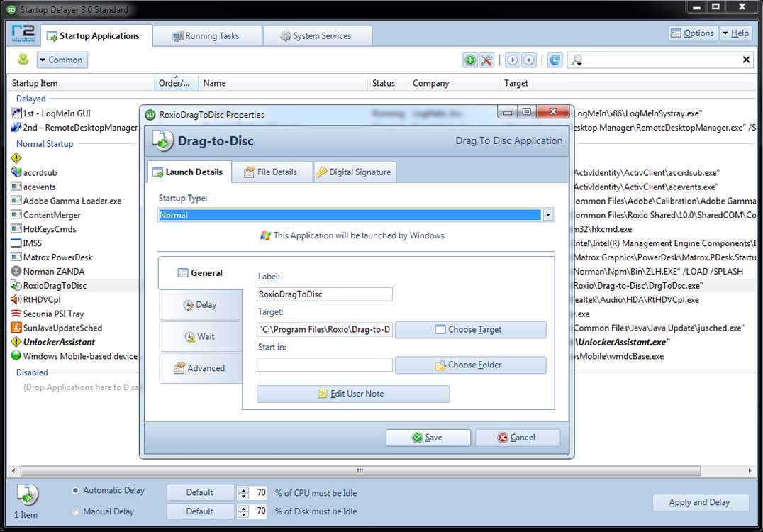Click the Edit User Note button
This screenshot has width=763, height=532.
click(x=353, y=394)
